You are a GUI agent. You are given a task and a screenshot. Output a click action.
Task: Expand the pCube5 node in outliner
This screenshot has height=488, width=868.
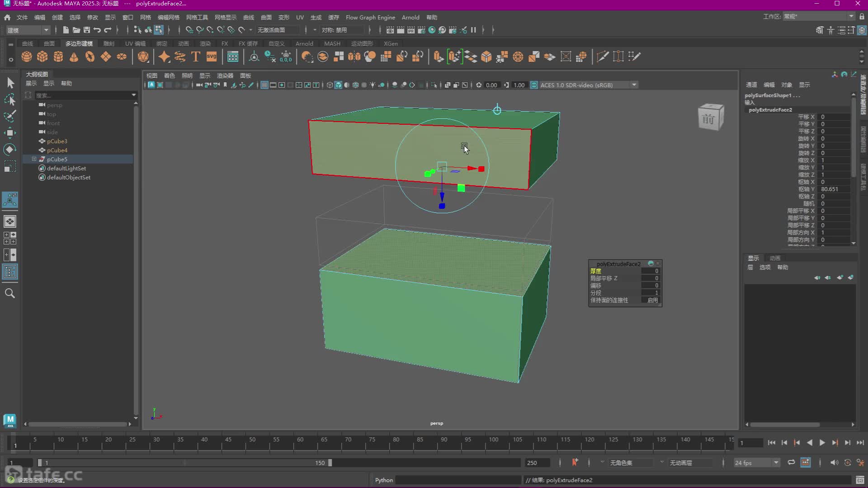pos(34,159)
